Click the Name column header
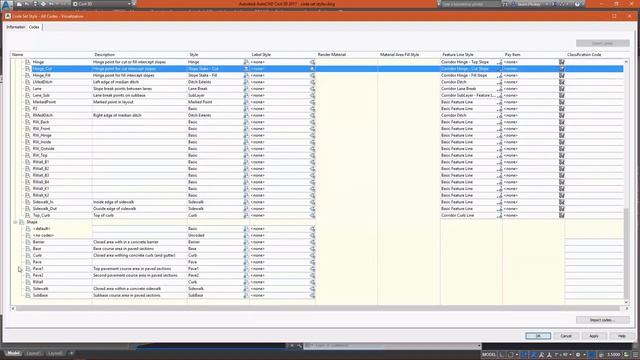 (x=52, y=55)
